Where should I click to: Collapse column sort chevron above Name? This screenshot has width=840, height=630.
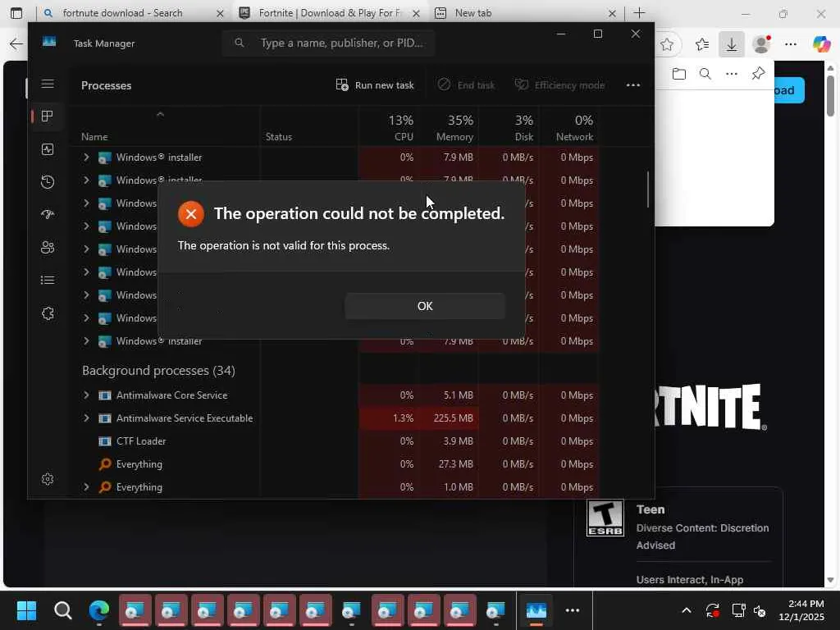coord(160,114)
